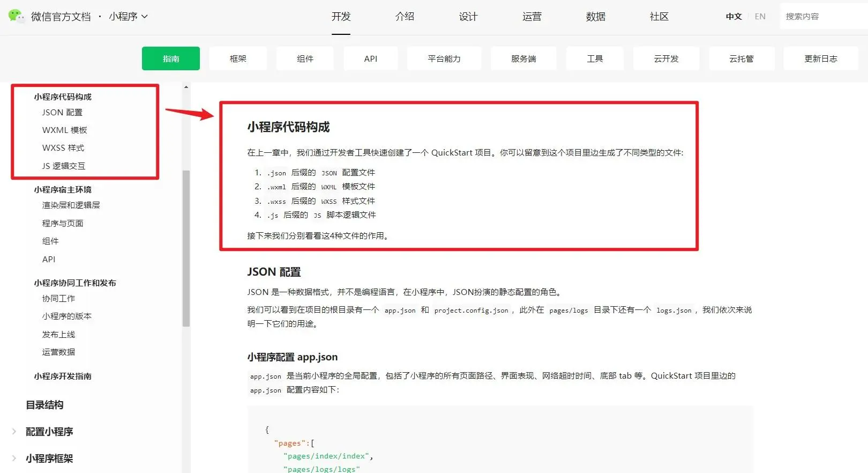This screenshot has width=868, height=473.
Task: Select the 云托管 tab button
Action: (x=742, y=58)
